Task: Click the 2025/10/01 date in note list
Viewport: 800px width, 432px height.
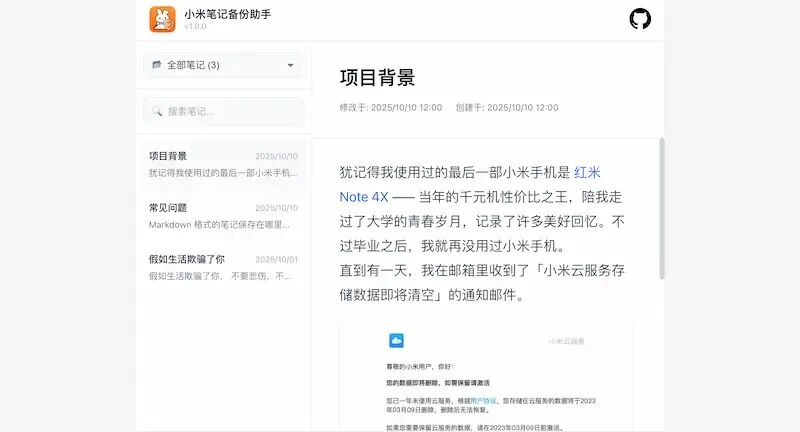Action: 277,260
